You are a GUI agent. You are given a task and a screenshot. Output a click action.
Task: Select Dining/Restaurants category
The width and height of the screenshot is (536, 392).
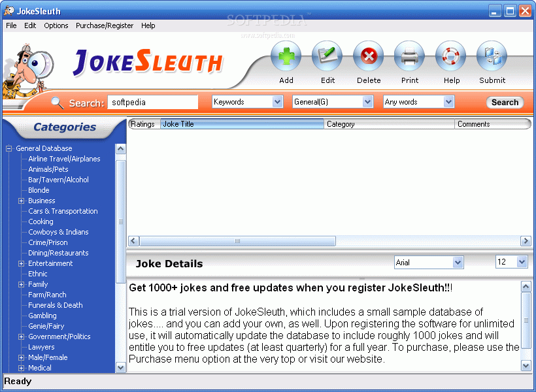click(58, 253)
